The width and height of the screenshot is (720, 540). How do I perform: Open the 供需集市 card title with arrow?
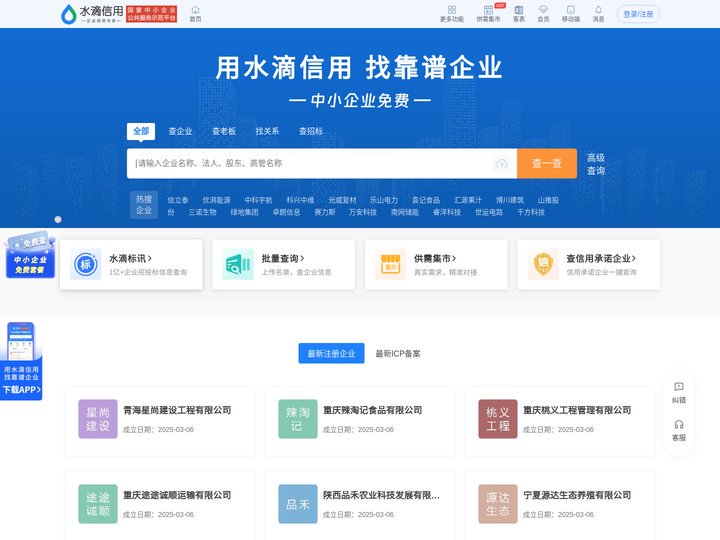435,259
